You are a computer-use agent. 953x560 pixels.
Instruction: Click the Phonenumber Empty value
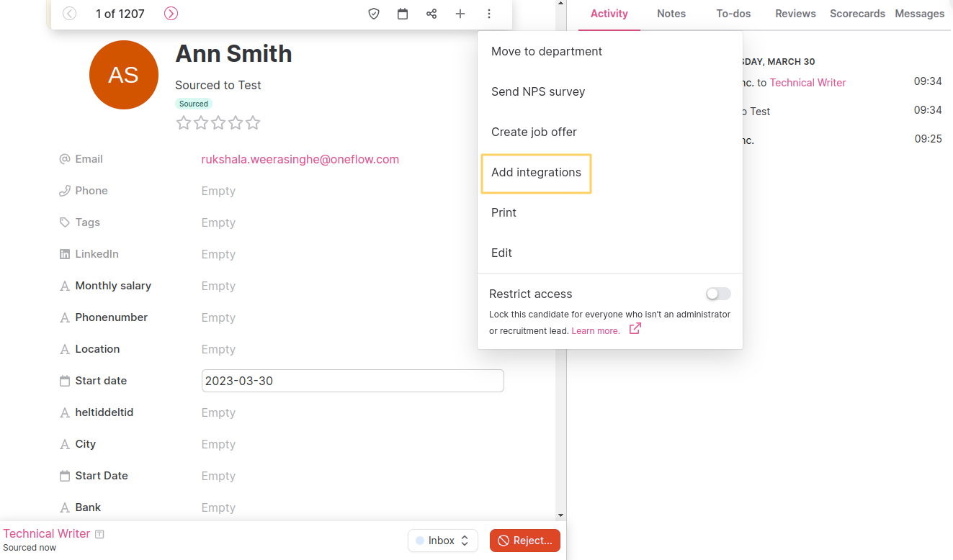coord(218,317)
